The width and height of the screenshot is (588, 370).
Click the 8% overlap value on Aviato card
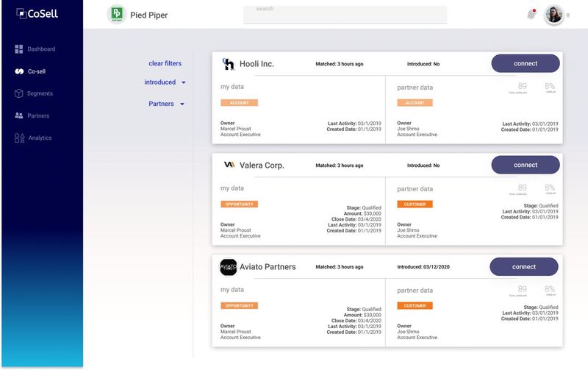[x=550, y=289]
